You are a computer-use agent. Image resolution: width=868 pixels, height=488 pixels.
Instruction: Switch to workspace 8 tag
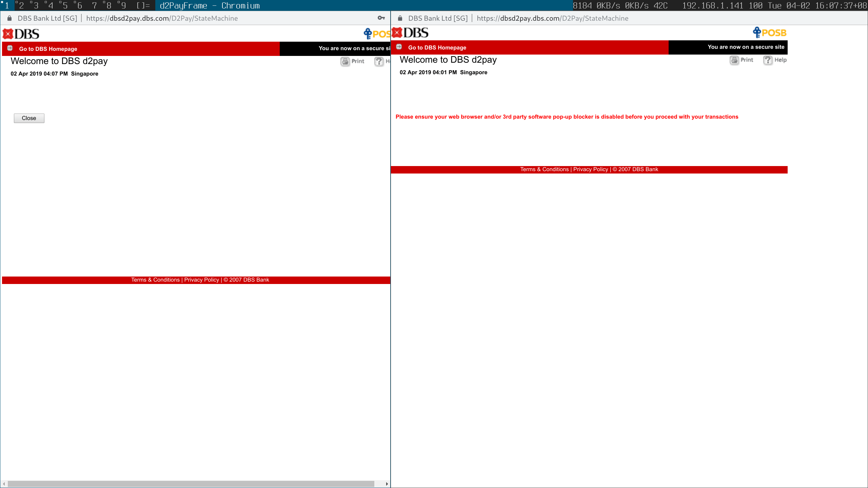click(109, 5)
